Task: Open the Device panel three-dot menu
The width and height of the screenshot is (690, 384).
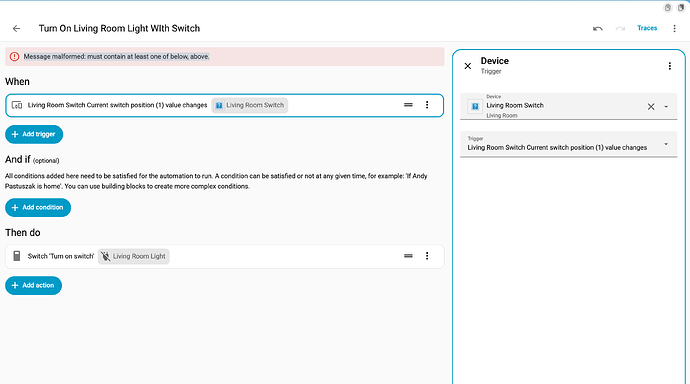Action: coord(670,66)
